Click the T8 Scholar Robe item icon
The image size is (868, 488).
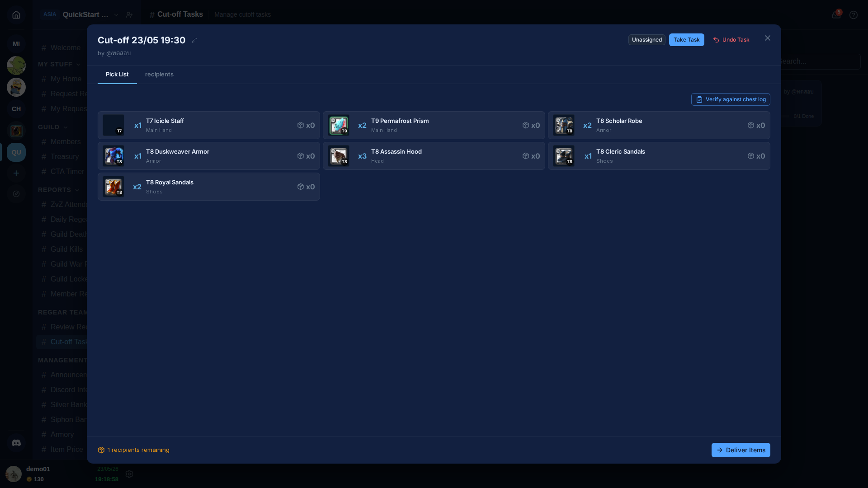(x=564, y=125)
